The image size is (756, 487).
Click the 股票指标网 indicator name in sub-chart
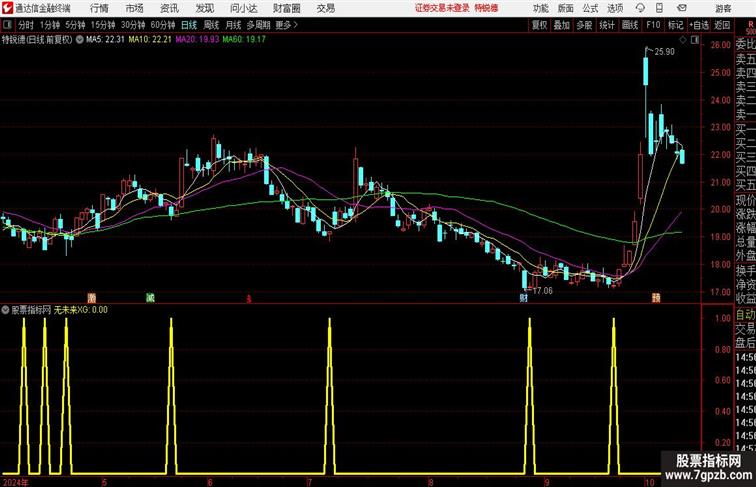click(x=31, y=310)
